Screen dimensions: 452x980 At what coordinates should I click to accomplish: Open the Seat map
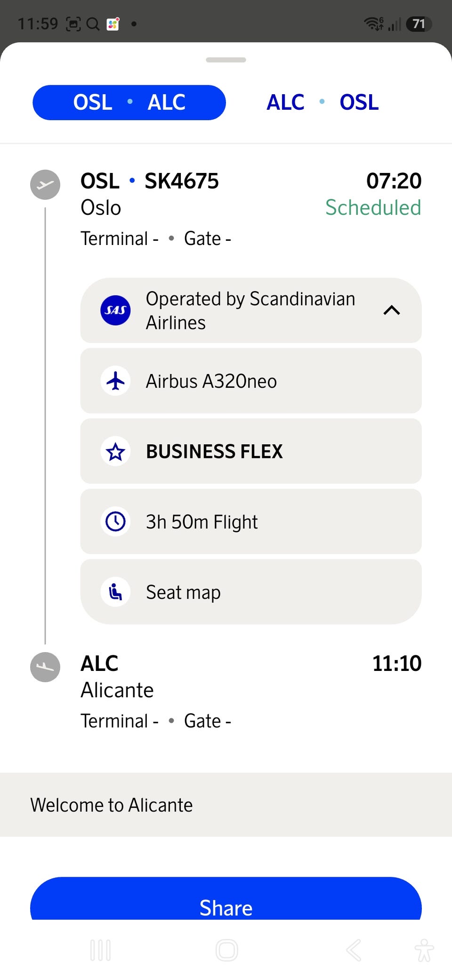pyautogui.click(x=251, y=592)
